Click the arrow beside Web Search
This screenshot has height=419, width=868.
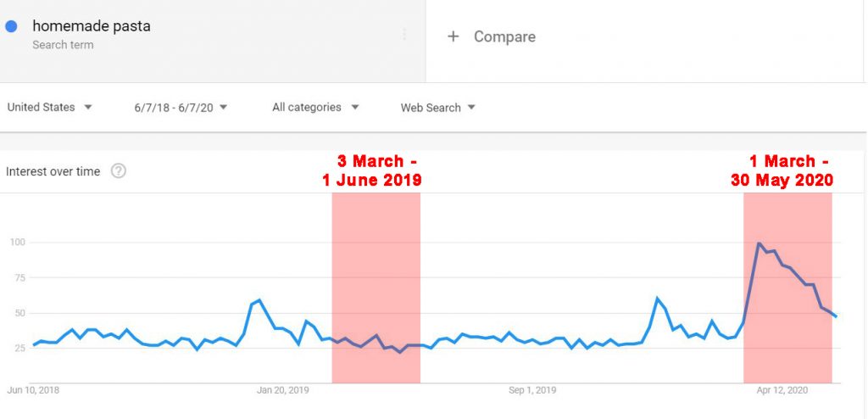pyautogui.click(x=471, y=108)
